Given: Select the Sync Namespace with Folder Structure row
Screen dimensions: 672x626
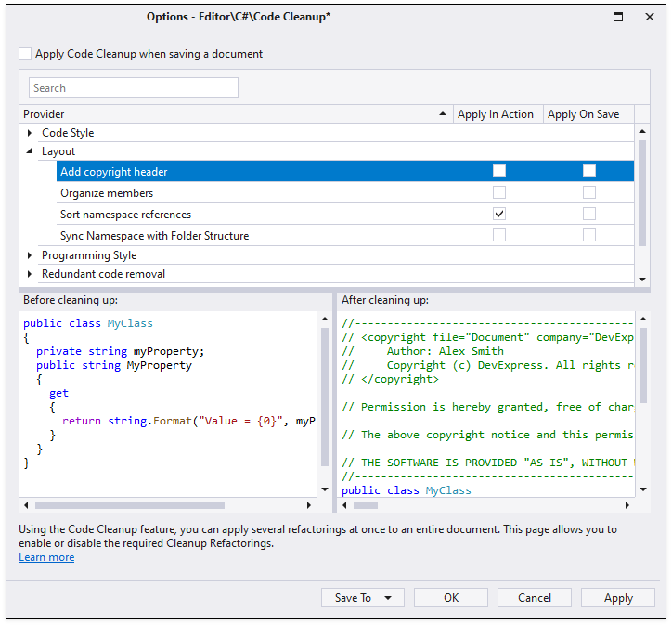Looking at the screenshot, I should (345, 235).
